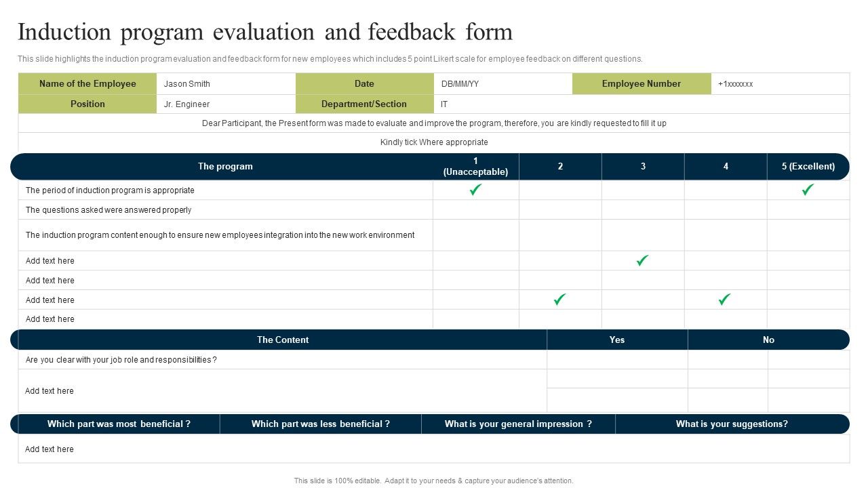The width and height of the screenshot is (868, 488).
Task: Click the '3' rating column header
Action: [643, 167]
